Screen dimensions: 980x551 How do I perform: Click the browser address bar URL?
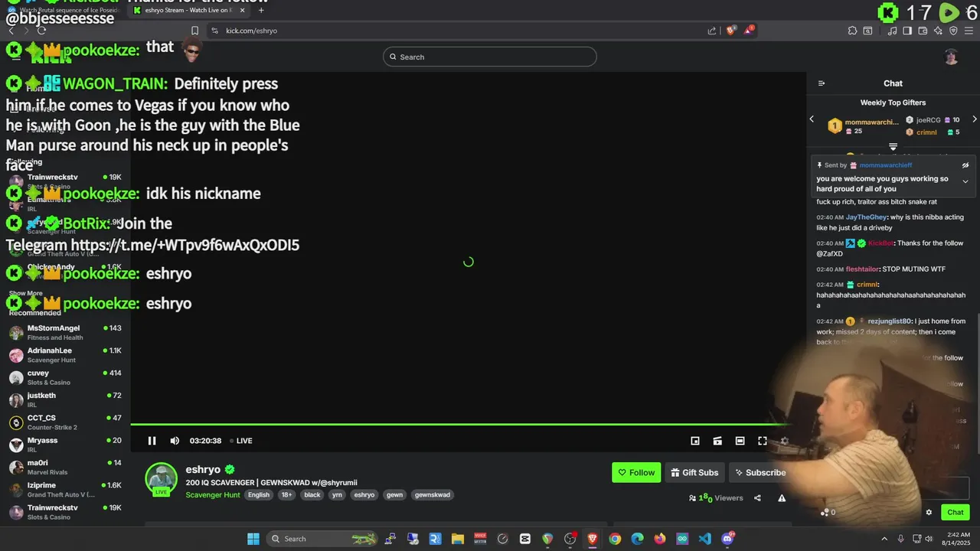tap(251, 31)
